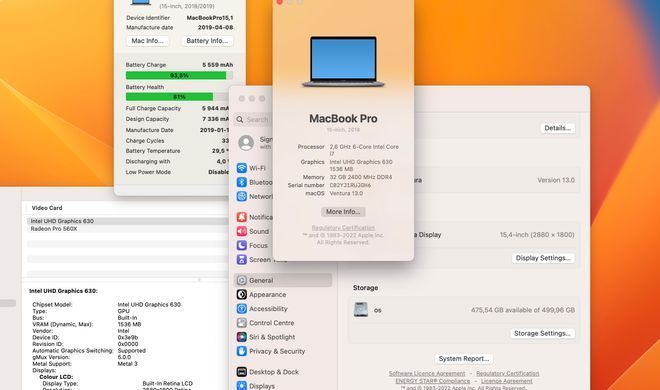Click the serial number value in About window
Screen dimensions: 660x390
350,185
